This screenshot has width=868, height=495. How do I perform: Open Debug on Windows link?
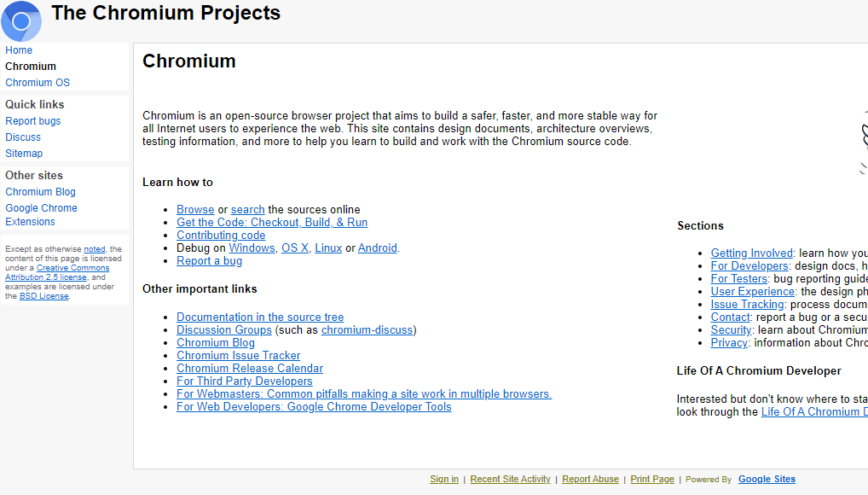tap(252, 247)
